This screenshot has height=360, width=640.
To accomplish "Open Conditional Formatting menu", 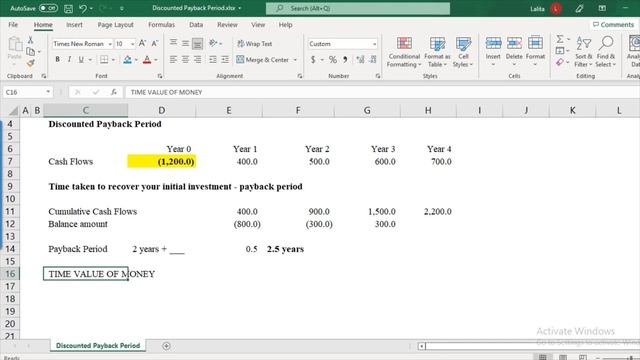I will [404, 52].
